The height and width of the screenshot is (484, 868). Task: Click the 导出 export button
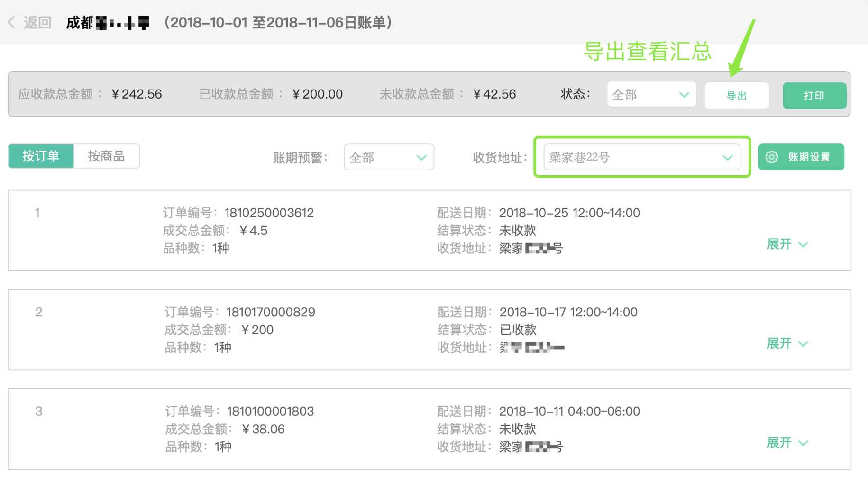click(736, 96)
